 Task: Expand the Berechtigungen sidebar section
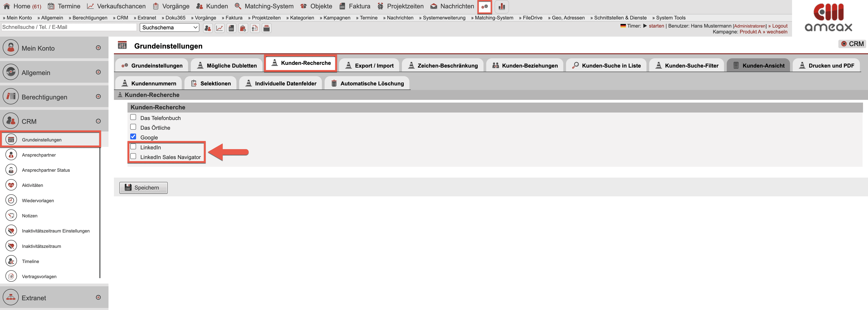pyautogui.click(x=98, y=97)
